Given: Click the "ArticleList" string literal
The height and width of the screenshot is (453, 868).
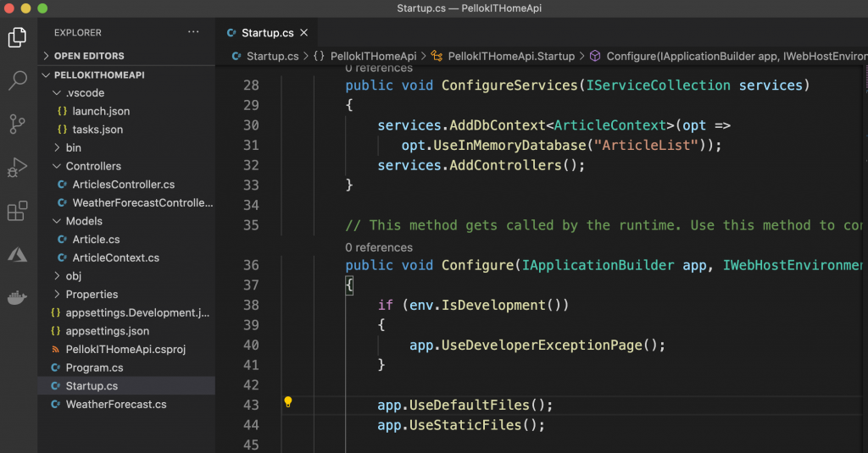Looking at the screenshot, I should [x=646, y=146].
